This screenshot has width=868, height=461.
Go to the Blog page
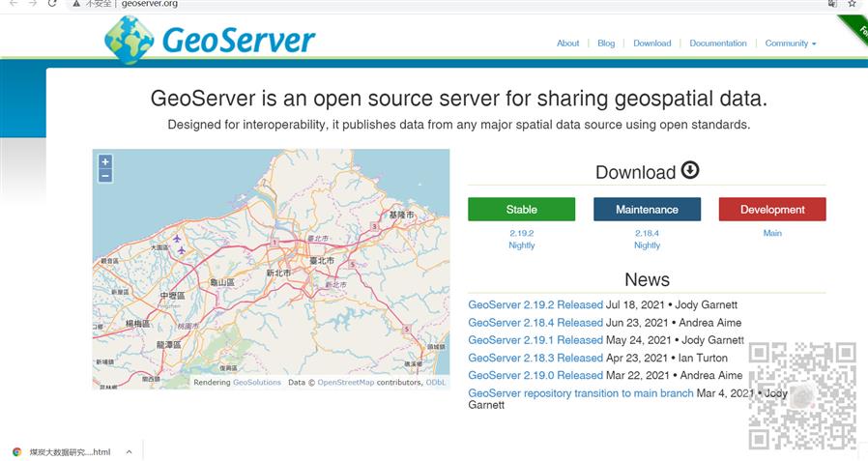606,43
